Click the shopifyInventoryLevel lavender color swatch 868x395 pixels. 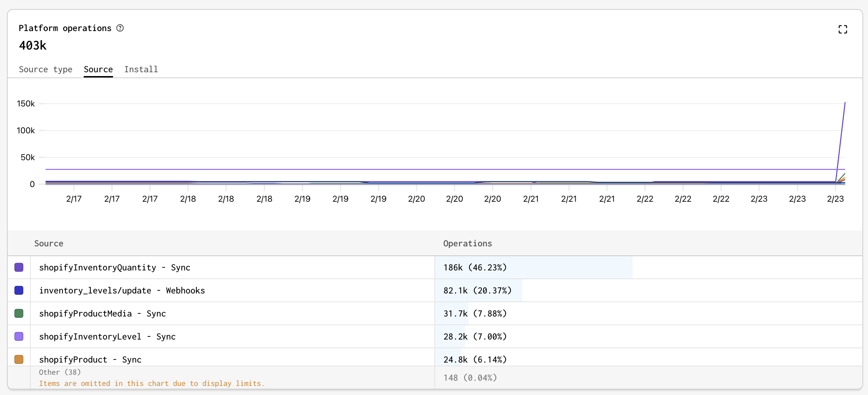[x=19, y=336]
